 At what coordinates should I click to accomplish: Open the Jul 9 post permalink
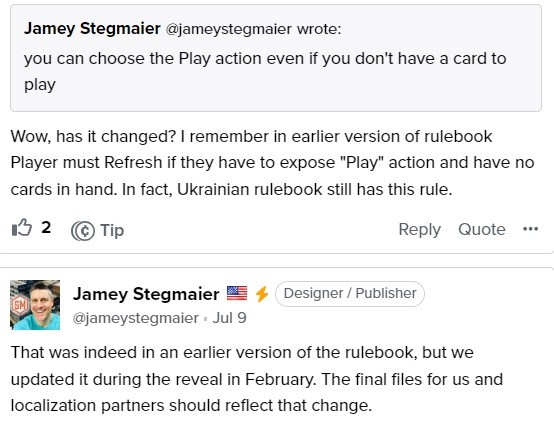tap(229, 318)
